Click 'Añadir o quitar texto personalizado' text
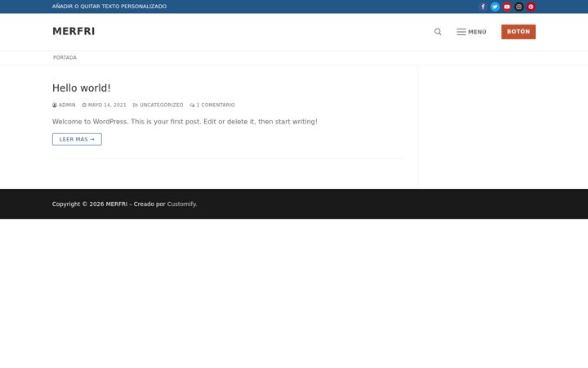 coord(109,7)
